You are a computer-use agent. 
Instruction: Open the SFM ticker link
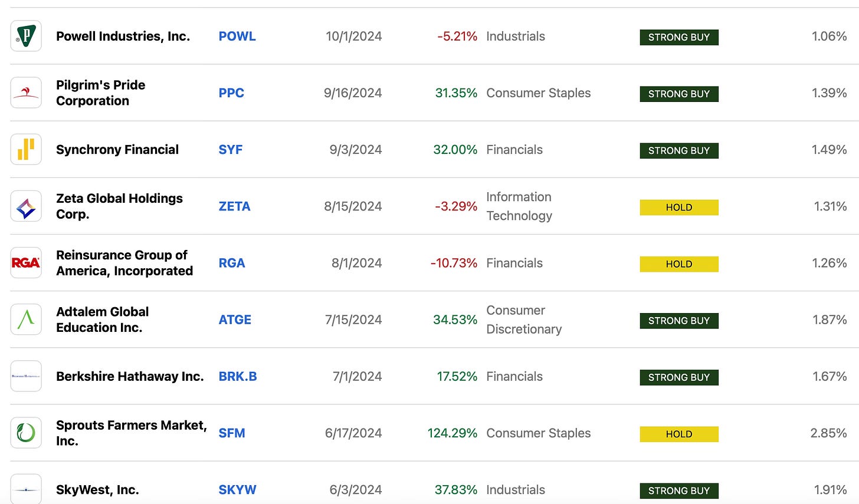pyautogui.click(x=232, y=433)
